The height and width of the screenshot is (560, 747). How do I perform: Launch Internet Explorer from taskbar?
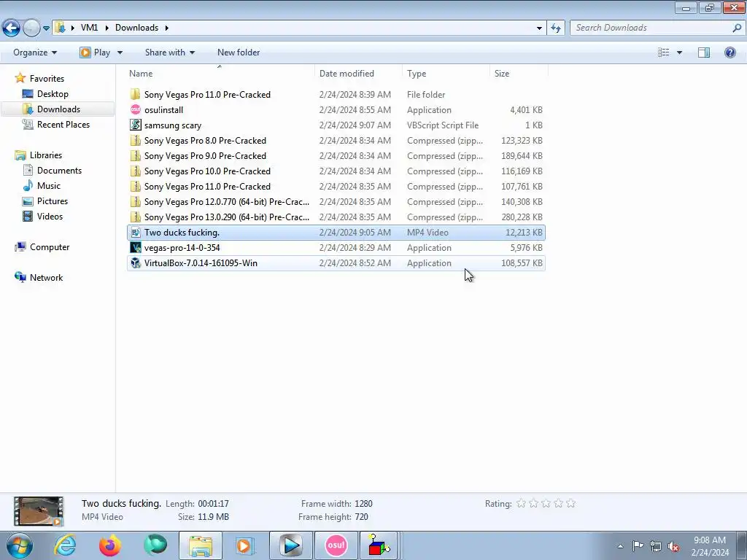pyautogui.click(x=65, y=545)
